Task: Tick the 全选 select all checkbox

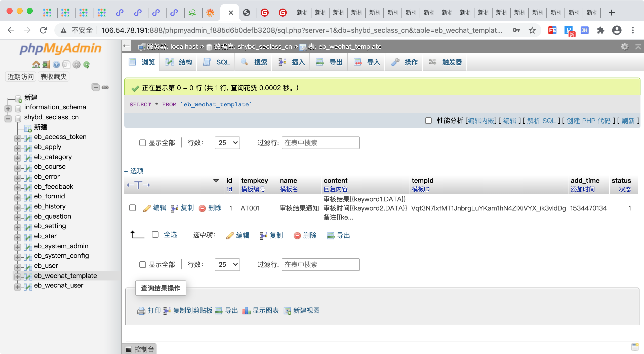Action: [x=155, y=235]
